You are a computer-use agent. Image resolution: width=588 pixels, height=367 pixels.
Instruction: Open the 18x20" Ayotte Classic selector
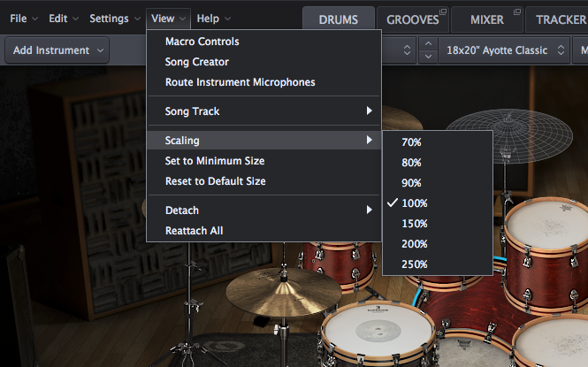point(504,50)
